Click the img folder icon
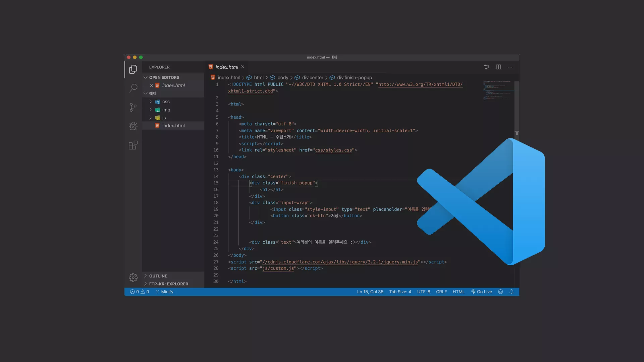Image resolution: width=644 pixels, height=362 pixels. (157, 110)
